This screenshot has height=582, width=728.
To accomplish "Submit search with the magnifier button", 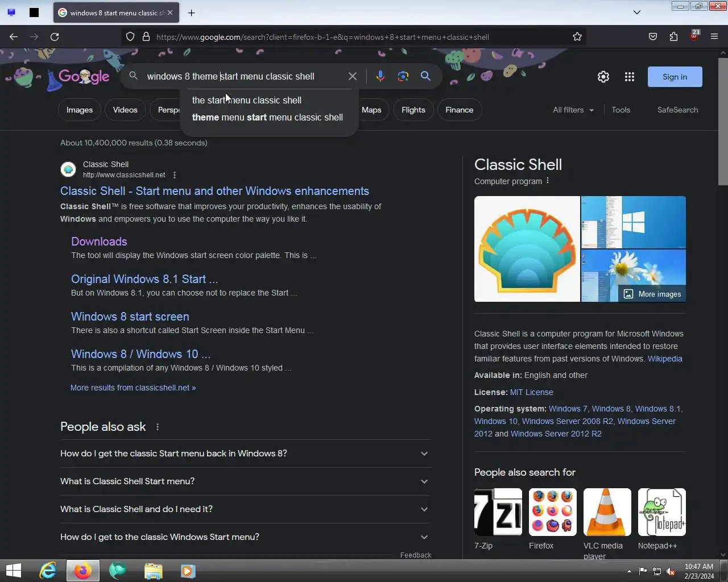I will pos(425,76).
